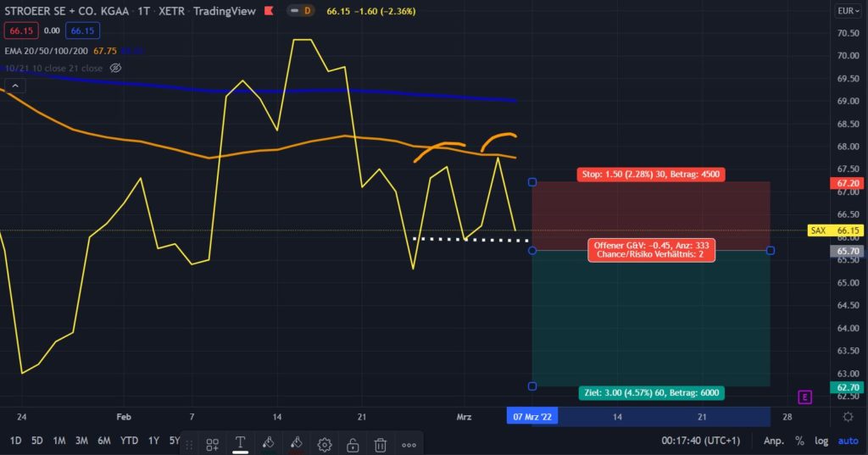
Task: Open the three-dot more options menu
Action: 409,445
